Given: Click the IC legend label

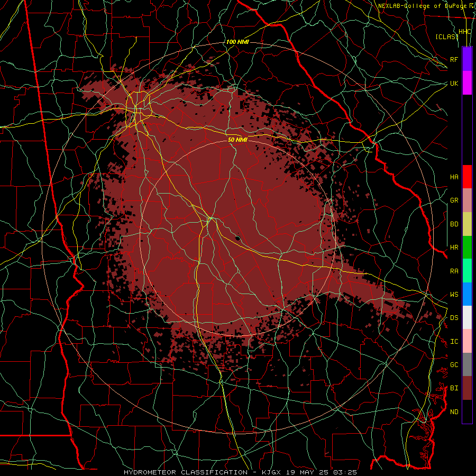Looking at the screenshot, I should click(x=454, y=341).
